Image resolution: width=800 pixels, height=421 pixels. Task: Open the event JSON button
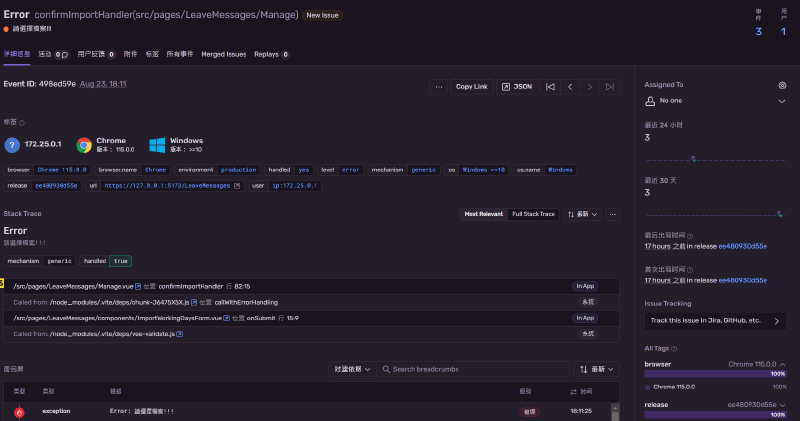pos(517,87)
